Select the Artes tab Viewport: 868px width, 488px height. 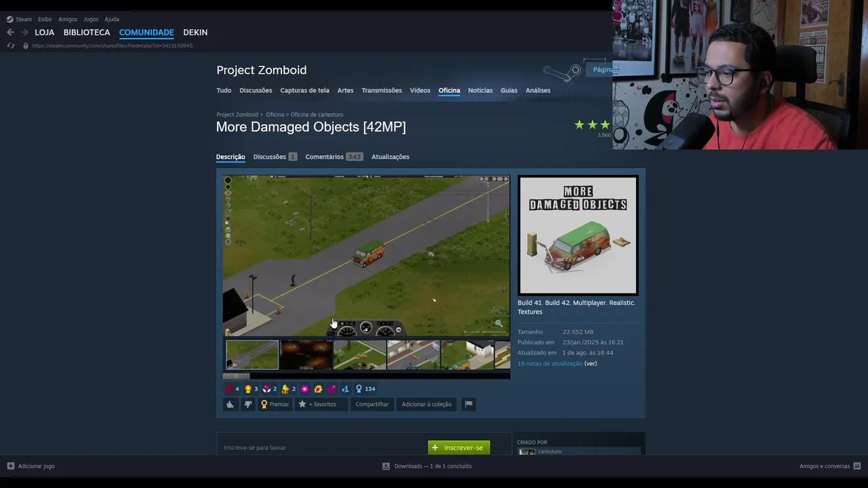coord(345,90)
